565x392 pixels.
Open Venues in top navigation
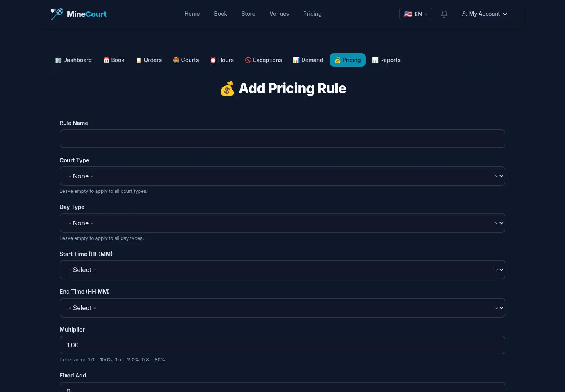279,14
